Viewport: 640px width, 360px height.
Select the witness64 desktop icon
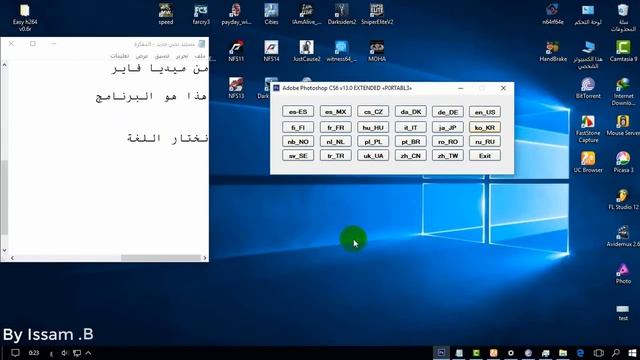[342, 51]
